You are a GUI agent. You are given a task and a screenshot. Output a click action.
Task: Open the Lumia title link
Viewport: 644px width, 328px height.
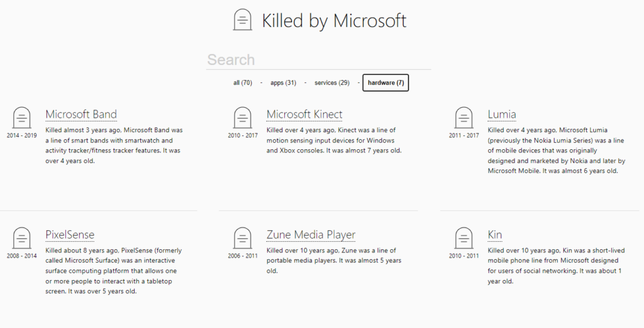(x=502, y=115)
